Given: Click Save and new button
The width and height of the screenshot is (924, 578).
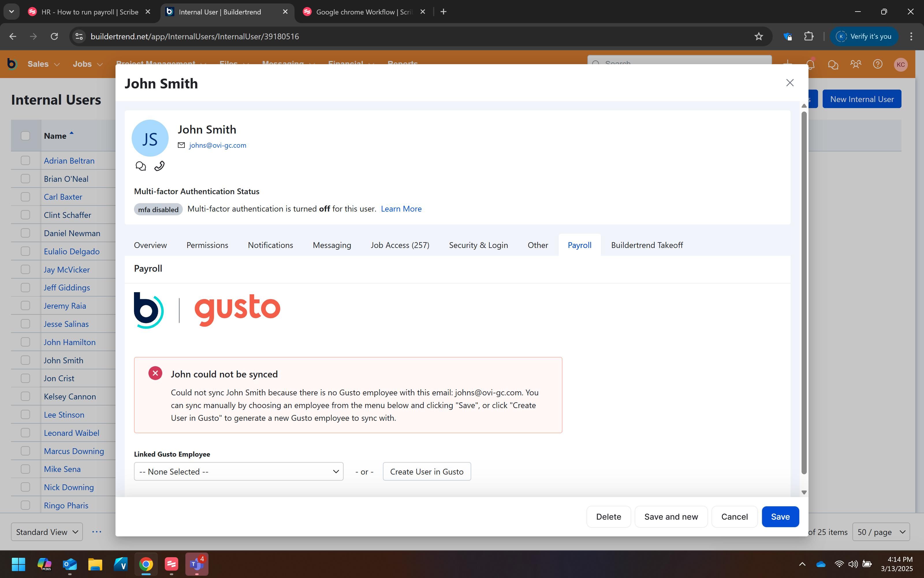Looking at the screenshot, I should coord(671,516).
